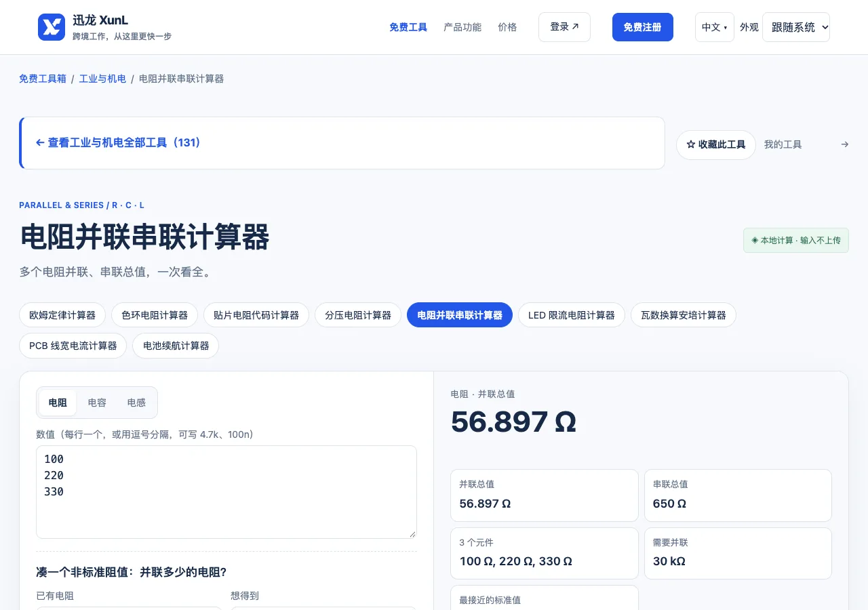Select the 瓦数换算安培计算器 chip
The image size is (868, 610).
684,315
